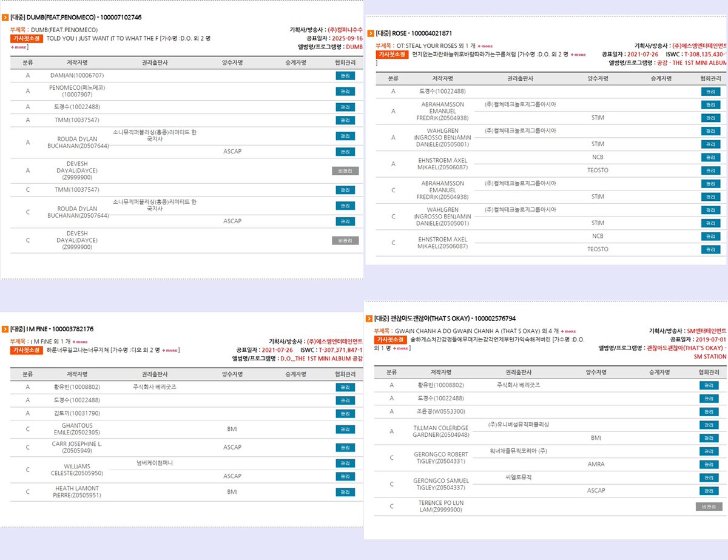The width and height of the screenshot is (728, 560).
Task: Click 관리 in the 워너채플뮤직코리아 row
Action: tap(709, 451)
